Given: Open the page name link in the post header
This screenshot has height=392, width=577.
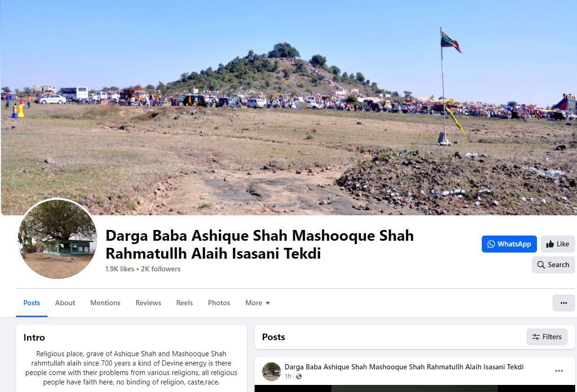Looking at the screenshot, I should pyautogui.click(x=404, y=367).
